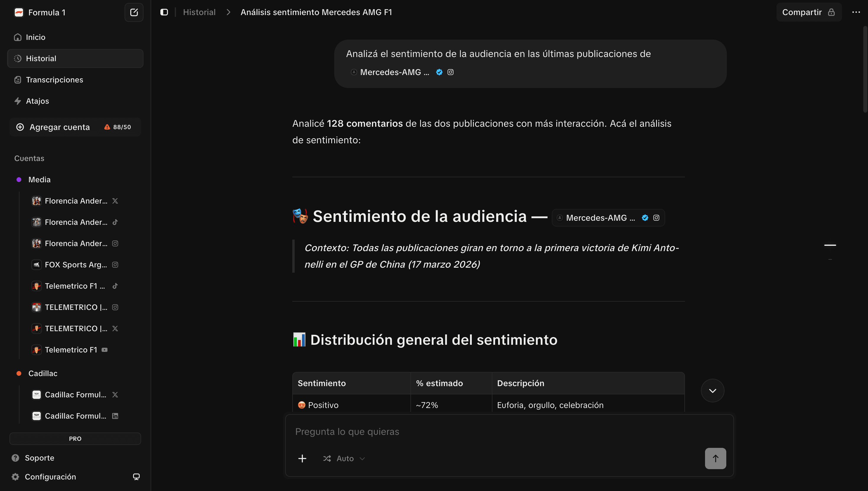The width and height of the screenshot is (868, 491).
Task: Click Mercedes-AMG chip in Sentimiento heading
Action: pos(608,217)
